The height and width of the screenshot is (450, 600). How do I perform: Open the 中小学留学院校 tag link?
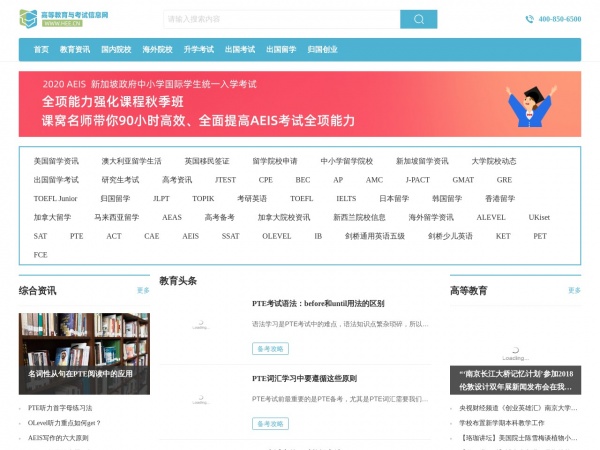click(347, 161)
